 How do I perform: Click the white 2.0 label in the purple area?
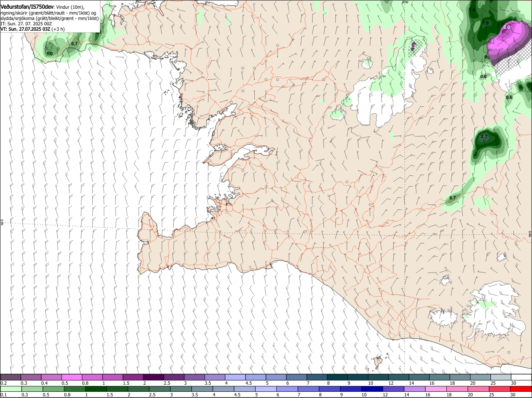tap(507, 27)
